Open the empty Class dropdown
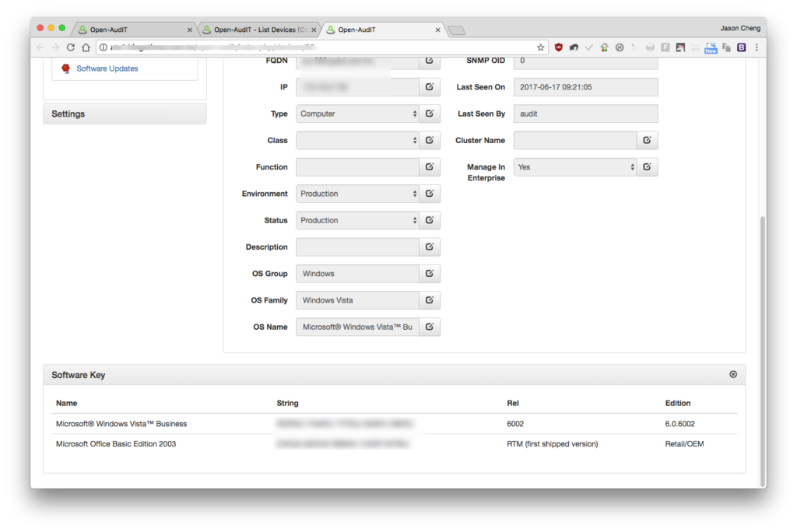Screen dimensions: 797x532 pos(357,140)
